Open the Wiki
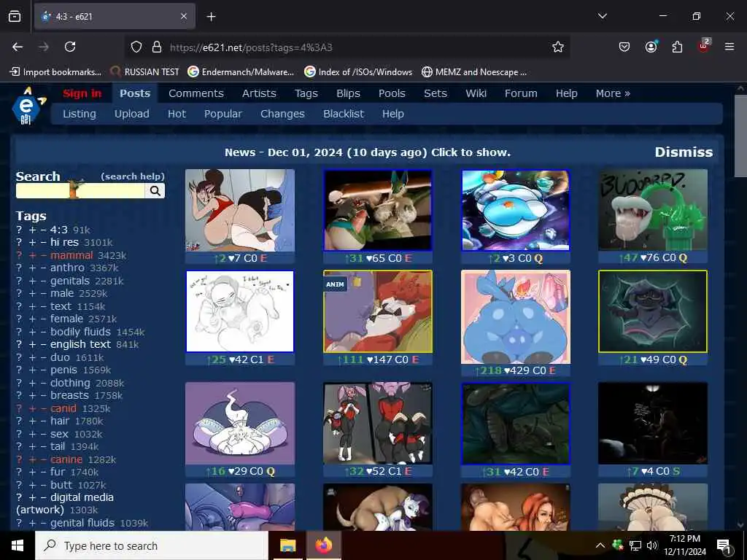Screen dimensions: 747x560 [476, 93]
